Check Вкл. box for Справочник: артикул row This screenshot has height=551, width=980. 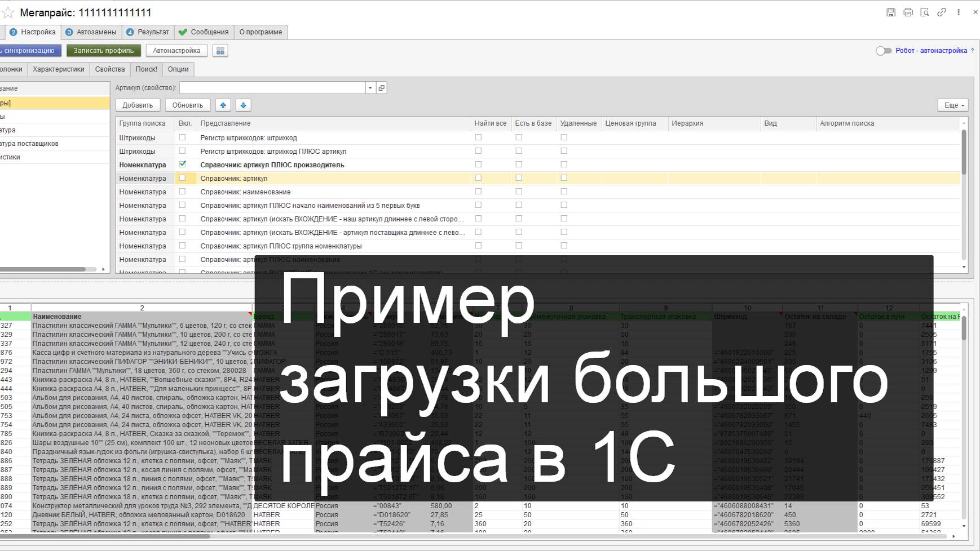click(x=182, y=178)
